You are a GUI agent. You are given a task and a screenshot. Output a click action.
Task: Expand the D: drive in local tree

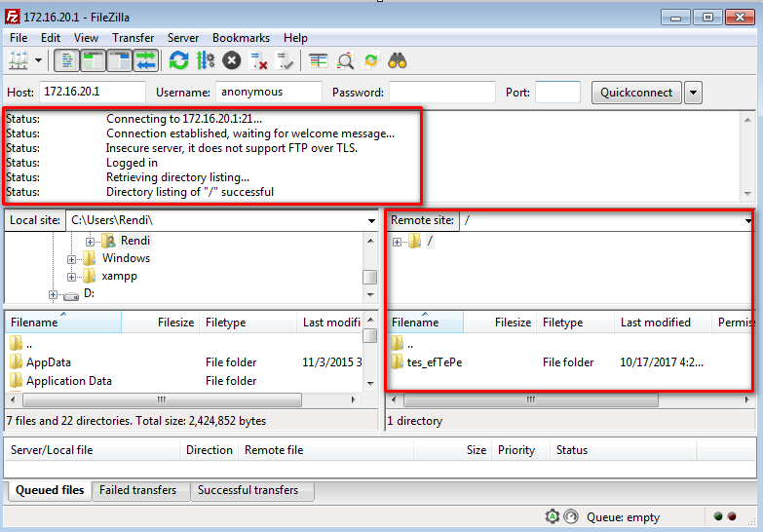pyautogui.click(x=53, y=294)
